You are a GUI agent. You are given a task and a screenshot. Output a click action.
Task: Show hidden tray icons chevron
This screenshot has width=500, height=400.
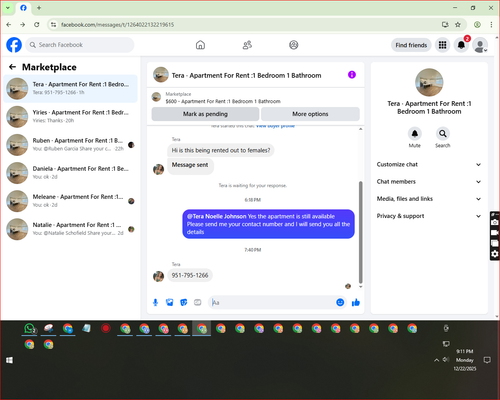[x=436, y=360]
